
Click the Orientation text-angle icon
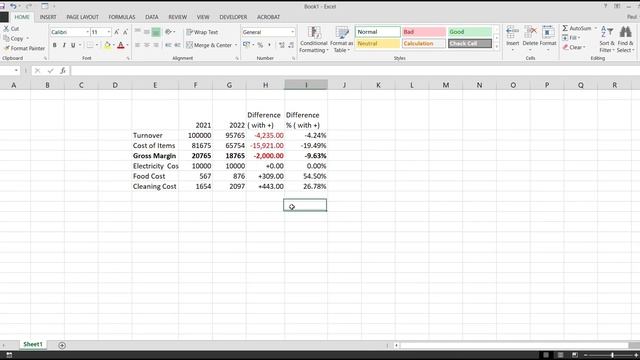[x=168, y=32]
